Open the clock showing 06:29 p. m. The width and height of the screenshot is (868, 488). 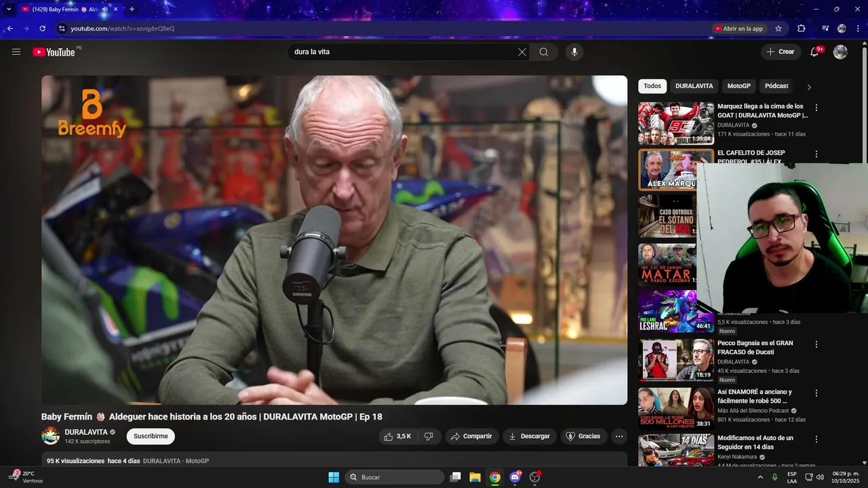[844, 477]
